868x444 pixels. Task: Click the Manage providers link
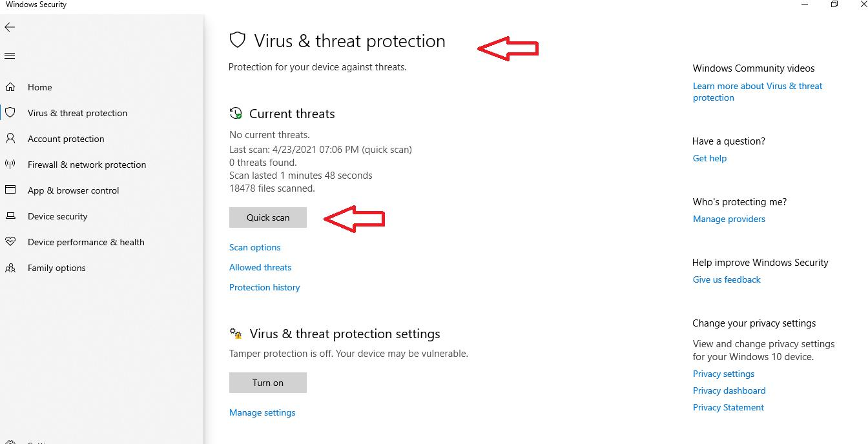[729, 219]
